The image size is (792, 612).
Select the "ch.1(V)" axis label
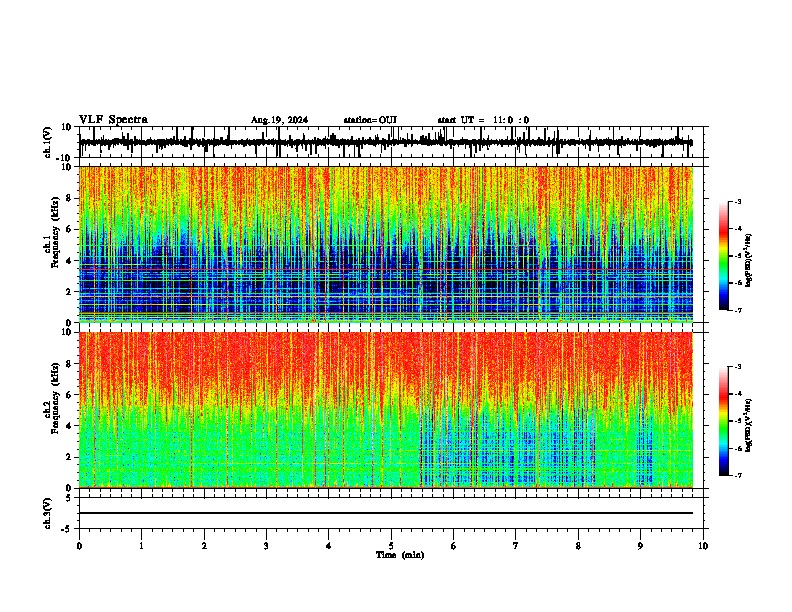[x=48, y=142]
